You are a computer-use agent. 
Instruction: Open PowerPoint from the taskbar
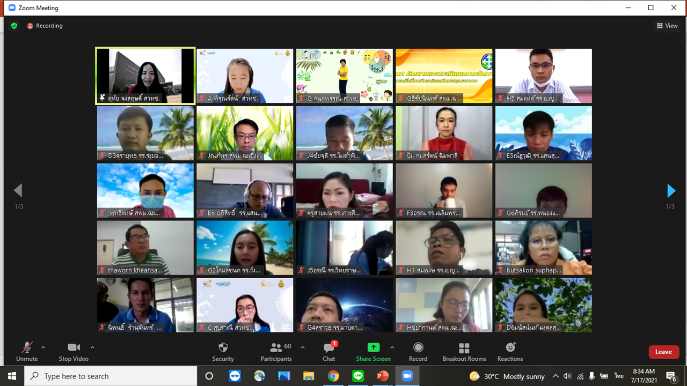[x=382, y=376]
